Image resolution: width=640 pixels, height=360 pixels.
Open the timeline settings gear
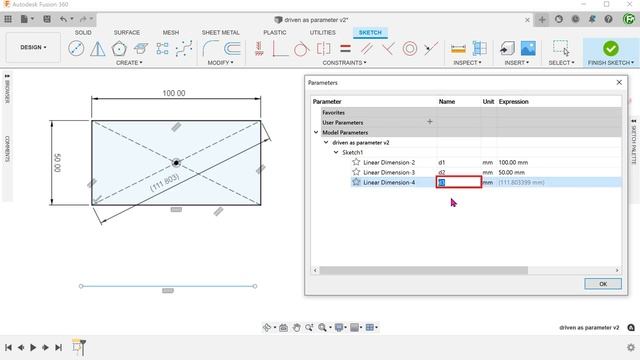[631, 347]
